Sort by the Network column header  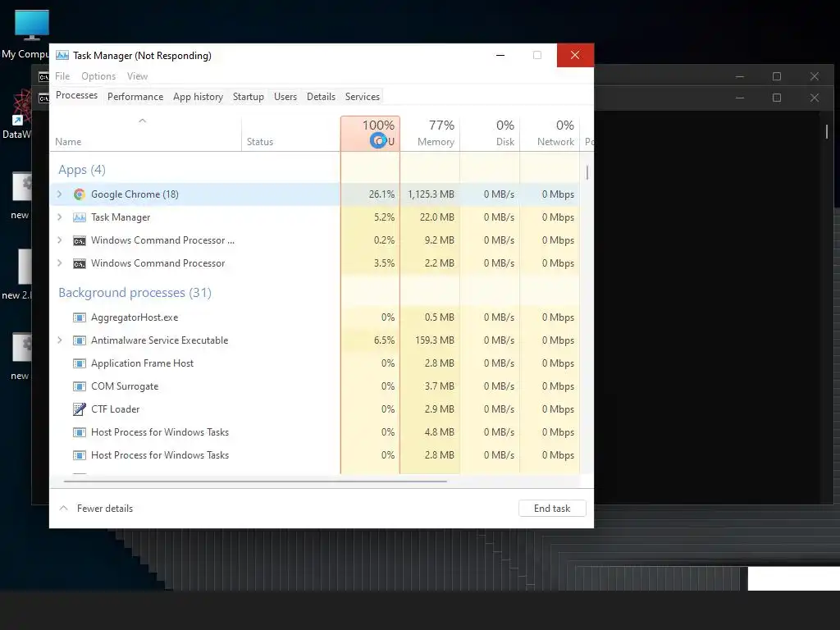pos(550,134)
